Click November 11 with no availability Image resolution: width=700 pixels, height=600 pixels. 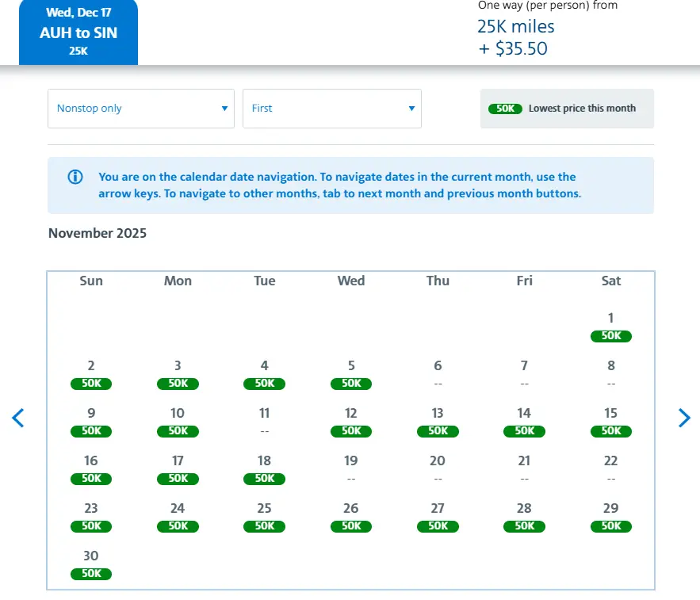(x=264, y=422)
